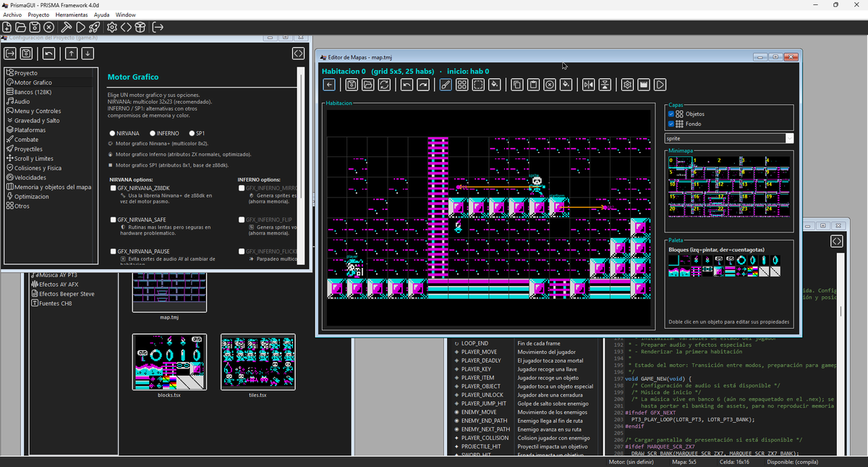Click the back arrow button in map editor
The image size is (868, 467).
click(329, 85)
